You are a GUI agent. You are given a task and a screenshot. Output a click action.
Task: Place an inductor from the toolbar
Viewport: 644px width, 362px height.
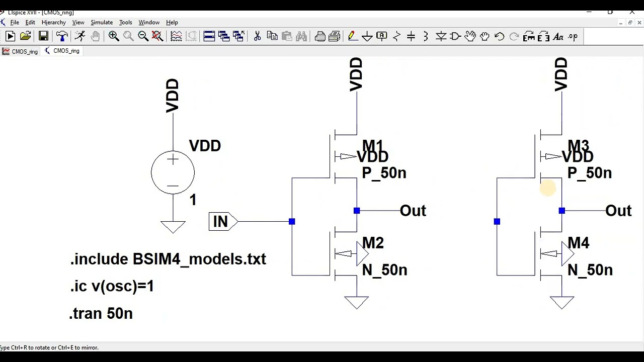tap(426, 36)
